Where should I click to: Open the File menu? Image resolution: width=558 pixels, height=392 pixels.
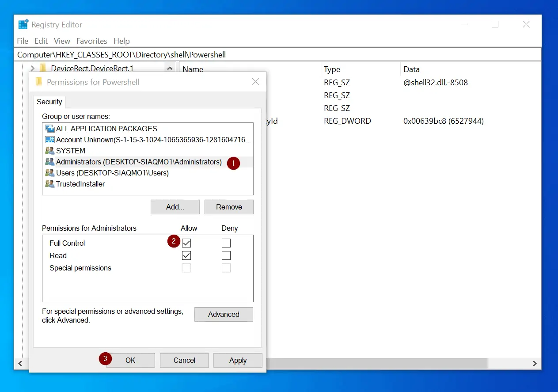click(23, 41)
